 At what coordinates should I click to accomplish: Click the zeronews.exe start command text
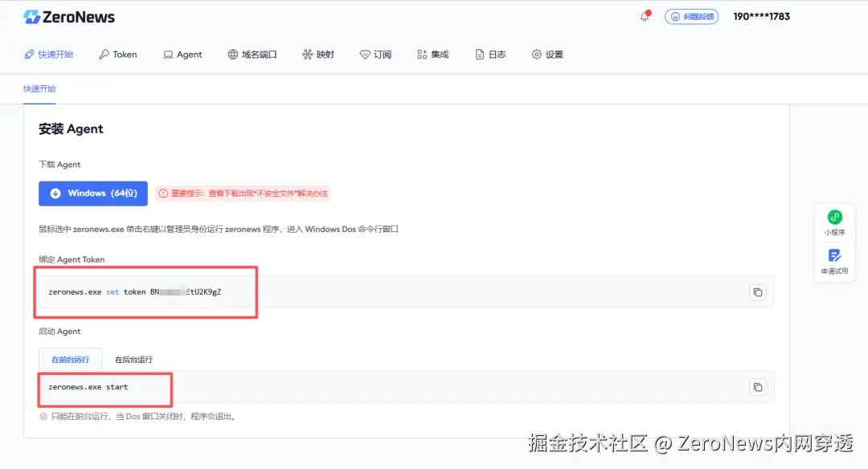tap(88, 387)
